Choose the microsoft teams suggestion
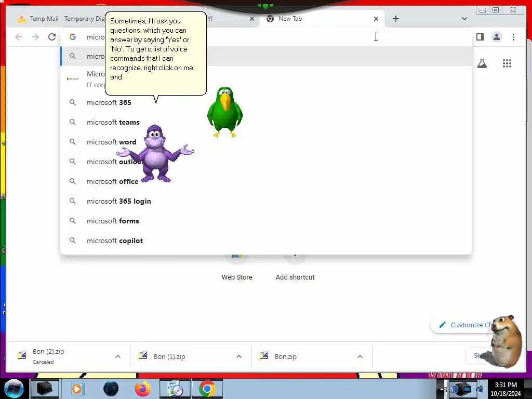This screenshot has height=399, width=532. (x=265, y=122)
